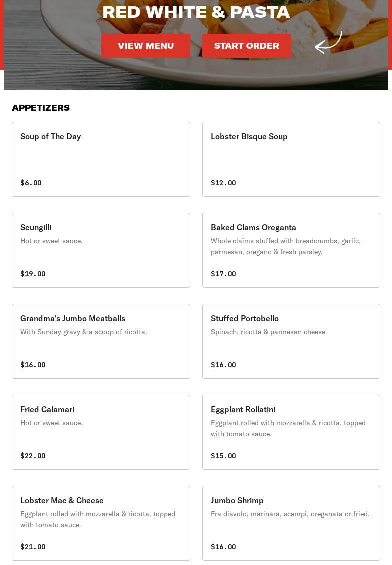Open Grandma's Jumbo Meatballs item
This screenshot has height=565, width=392.
click(x=101, y=341)
